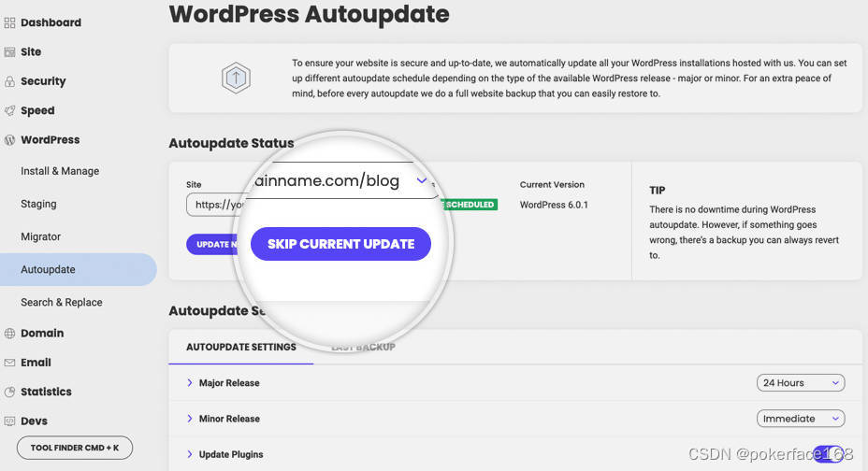Screen dimensions: 868x471
Task: Click the Site URL field
Action: pyautogui.click(x=216, y=205)
